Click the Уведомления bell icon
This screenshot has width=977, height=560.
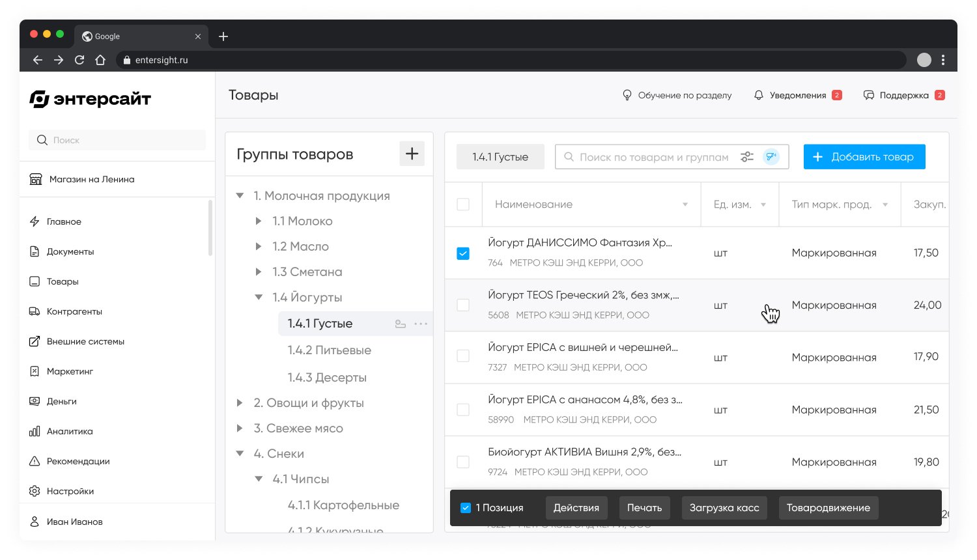[x=759, y=95]
